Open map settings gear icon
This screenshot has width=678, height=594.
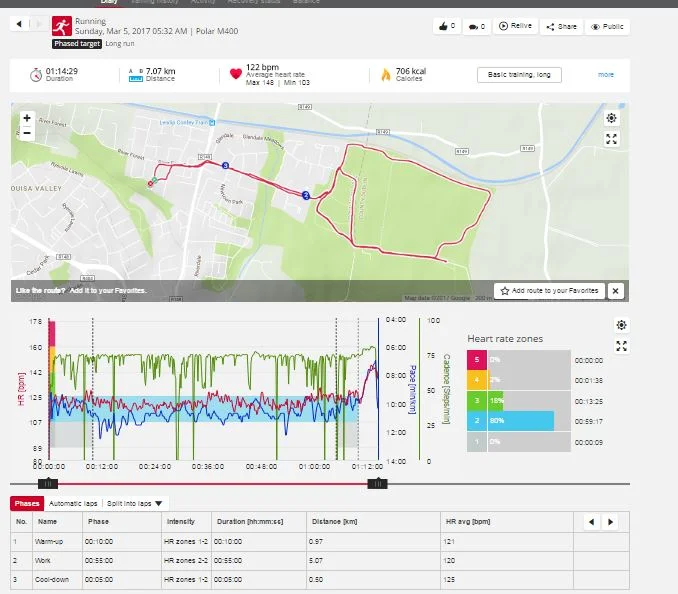point(611,119)
